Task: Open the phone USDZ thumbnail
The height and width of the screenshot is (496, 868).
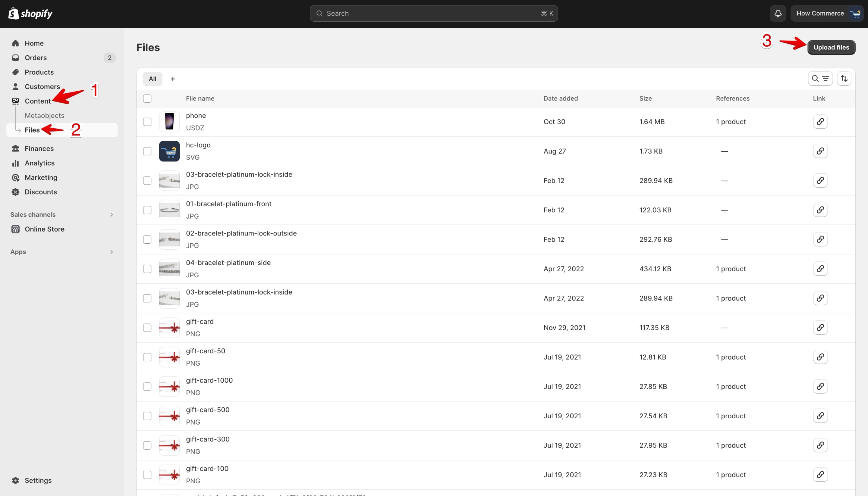Action: point(169,122)
